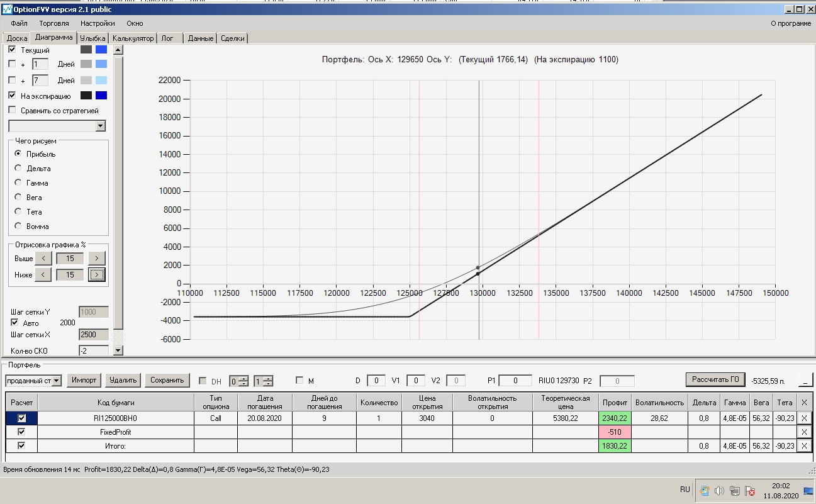
Task: Click the right arrow next to Выше value
Action: tap(97, 258)
